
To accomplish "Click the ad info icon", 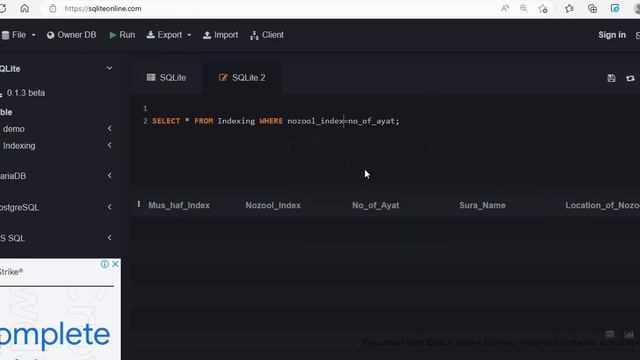I will pos(104,264).
